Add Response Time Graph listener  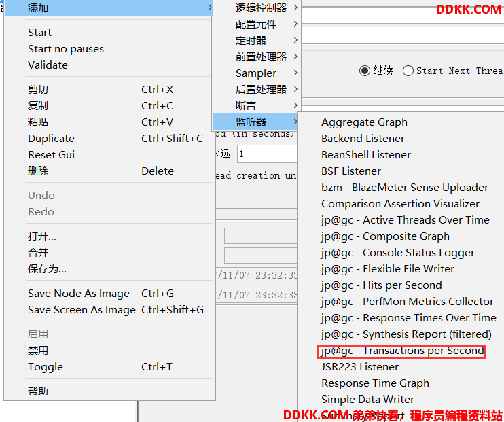point(375,383)
